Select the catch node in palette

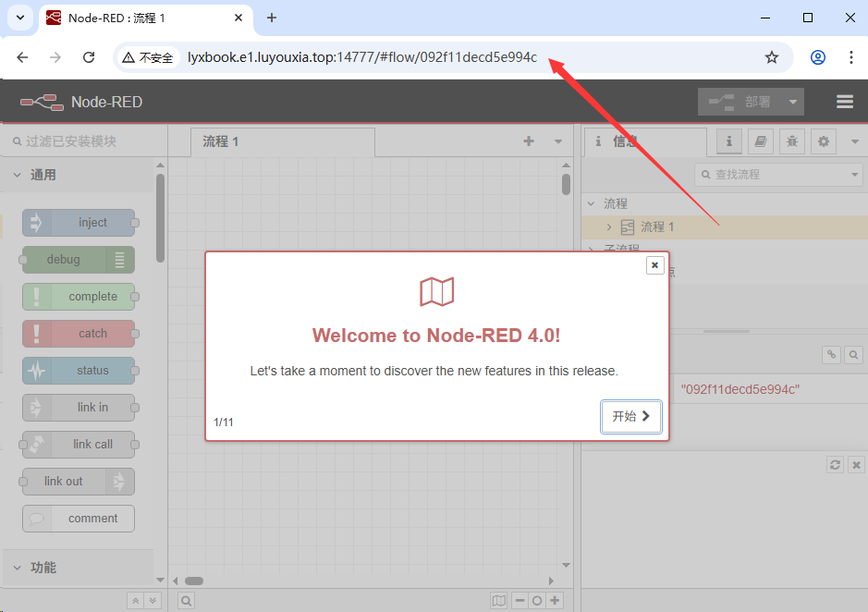[79, 334]
